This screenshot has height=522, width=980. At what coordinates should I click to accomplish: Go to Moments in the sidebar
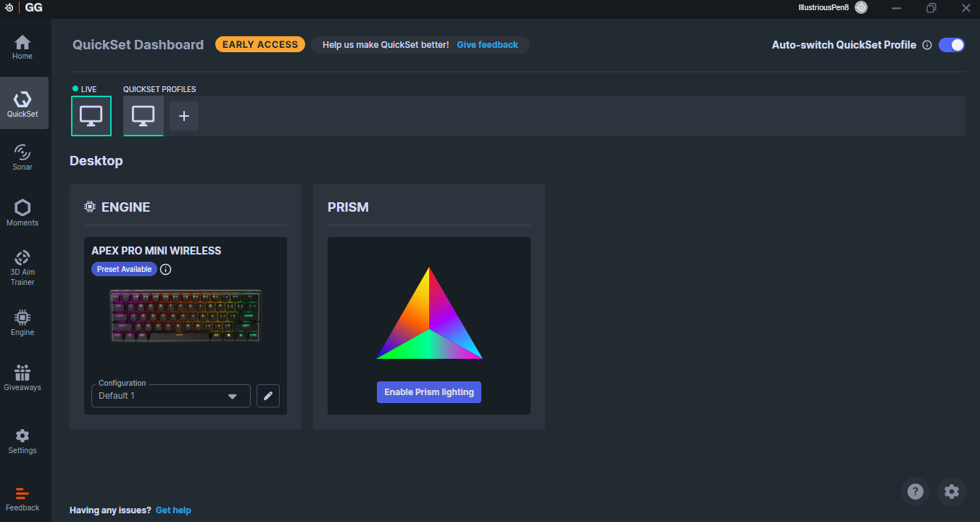pyautogui.click(x=22, y=212)
